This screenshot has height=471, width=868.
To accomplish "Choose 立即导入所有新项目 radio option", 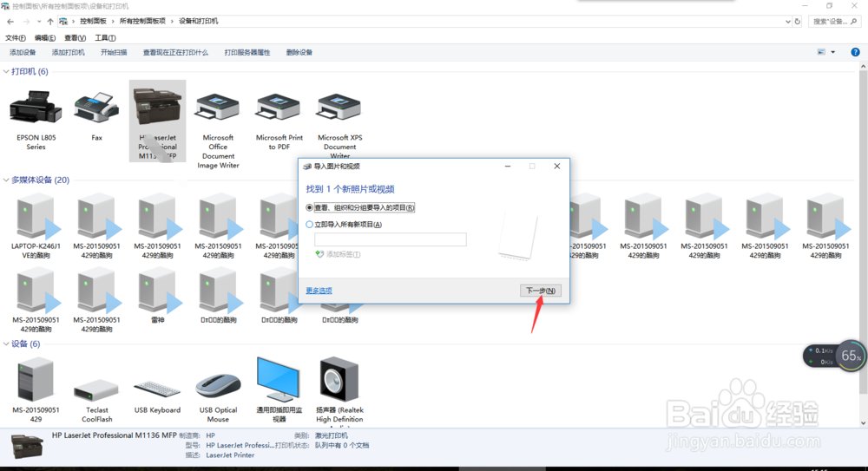I will 310,224.
